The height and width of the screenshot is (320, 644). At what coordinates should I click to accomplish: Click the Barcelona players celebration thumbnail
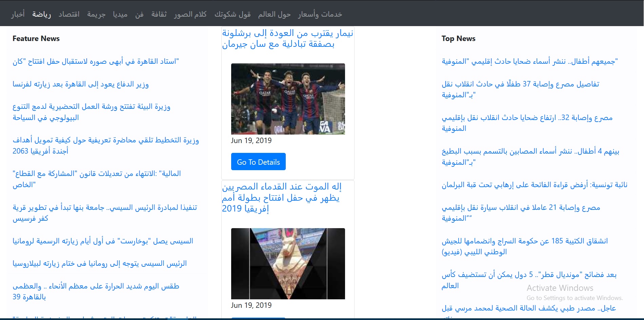pos(288,99)
